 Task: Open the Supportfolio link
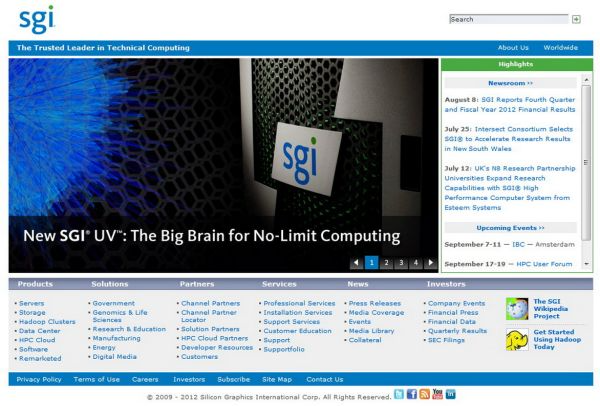pos(284,349)
